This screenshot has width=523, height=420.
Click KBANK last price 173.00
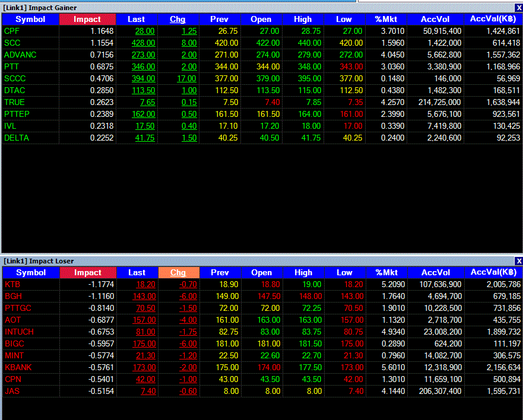pos(144,368)
